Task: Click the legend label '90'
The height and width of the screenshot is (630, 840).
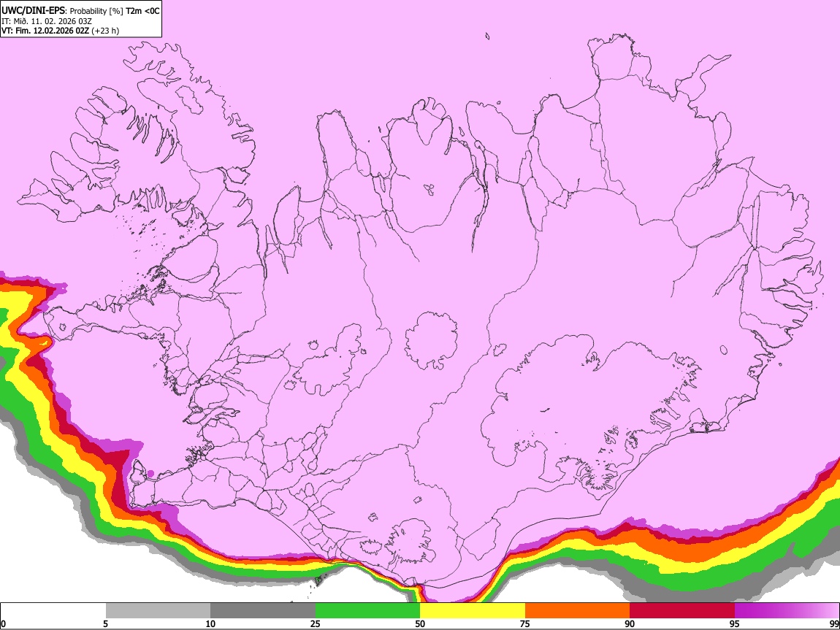Action: click(x=630, y=623)
